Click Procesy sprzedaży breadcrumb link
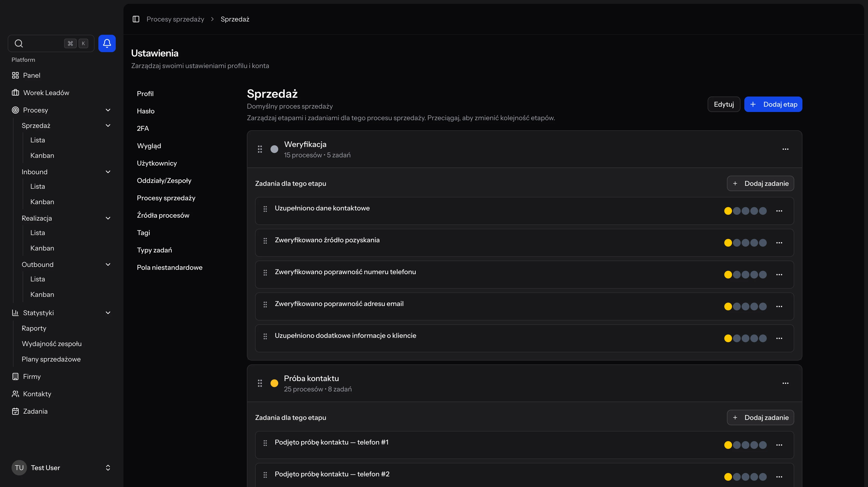The width and height of the screenshot is (868, 487). point(175,19)
